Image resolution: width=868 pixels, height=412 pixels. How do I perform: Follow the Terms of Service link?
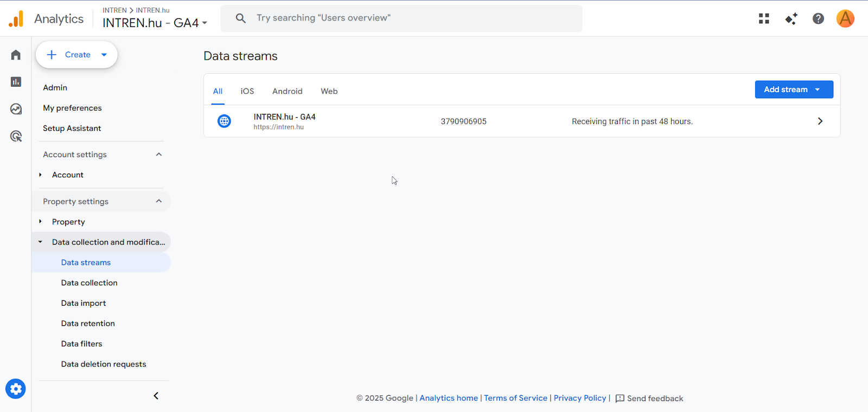(x=515, y=398)
